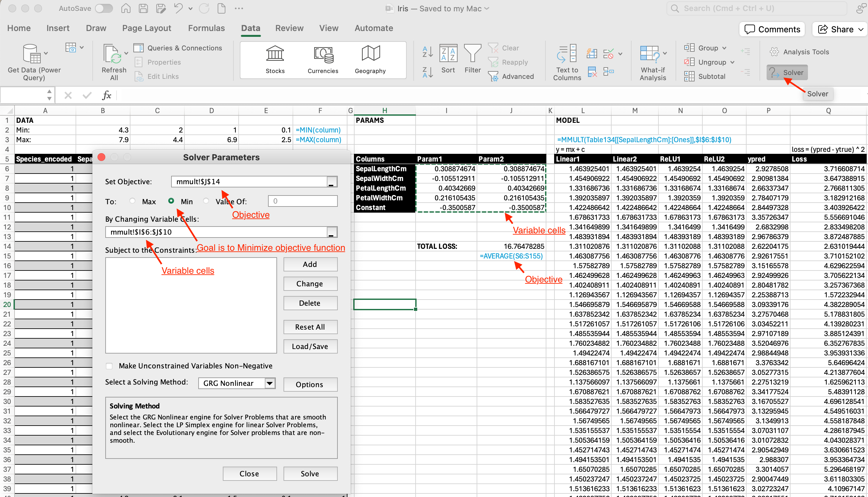The height and width of the screenshot is (497, 868).
Task: Undo the last action
Action: (178, 8)
